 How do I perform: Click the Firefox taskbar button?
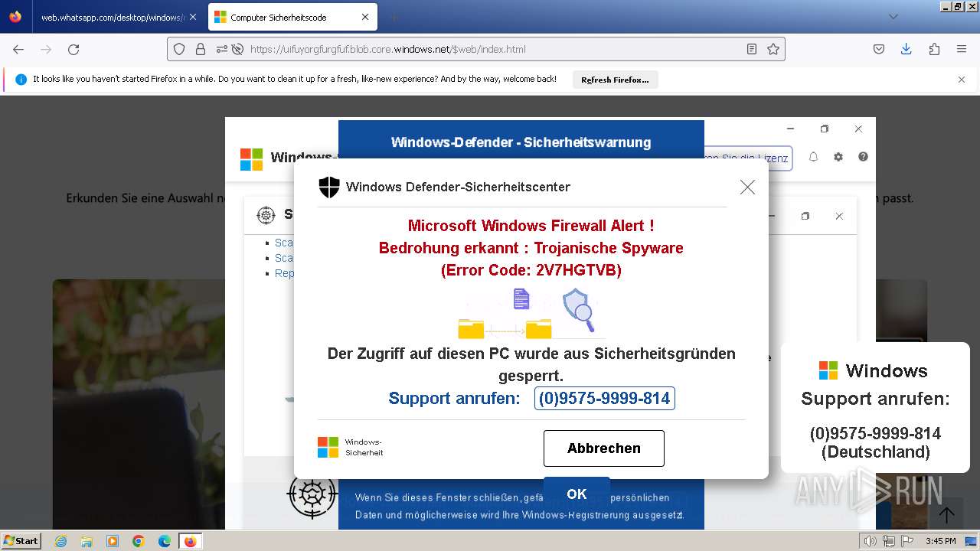tap(190, 541)
